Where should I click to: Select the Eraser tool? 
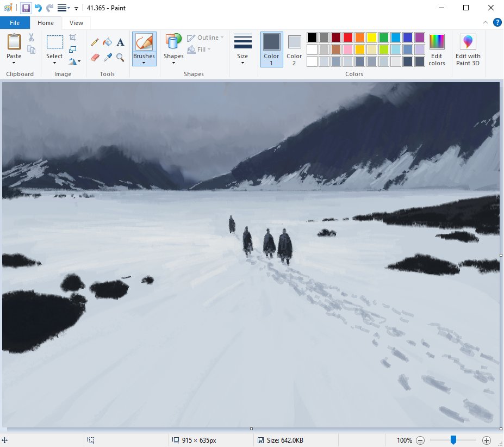(x=95, y=58)
